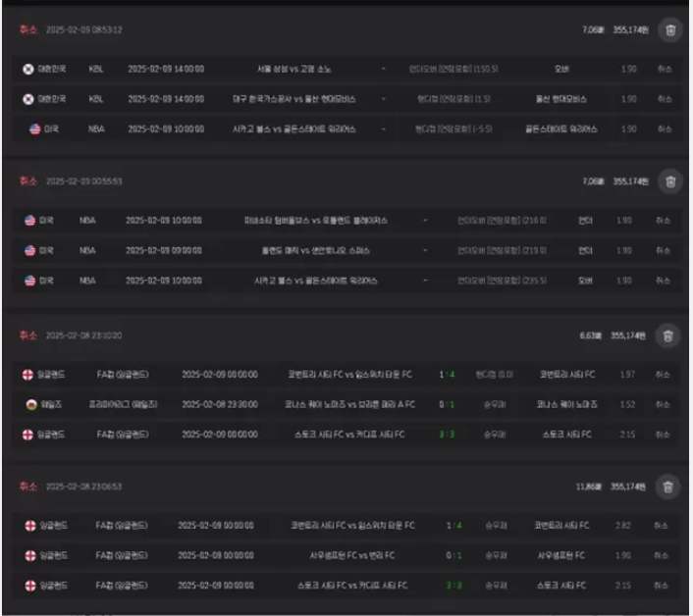
Task: Click South Korea flag in first KBL row
Action: [28, 69]
